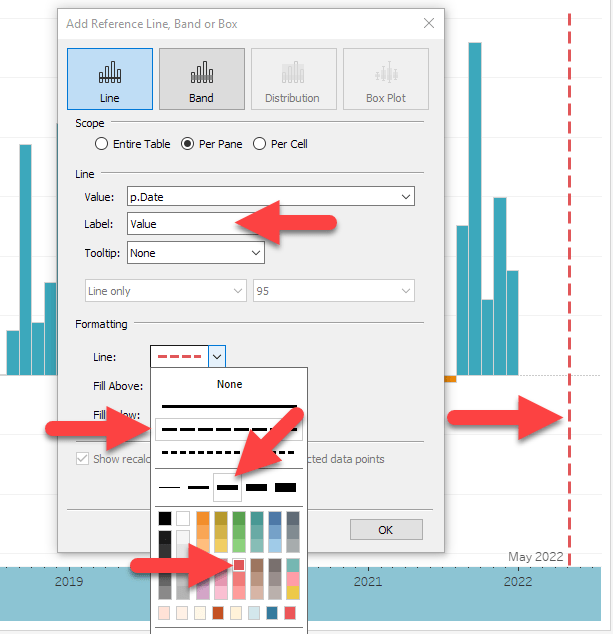This screenshot has height=634, width=613.
Task: Select the middle line thickness option
Action: [228, 487]
